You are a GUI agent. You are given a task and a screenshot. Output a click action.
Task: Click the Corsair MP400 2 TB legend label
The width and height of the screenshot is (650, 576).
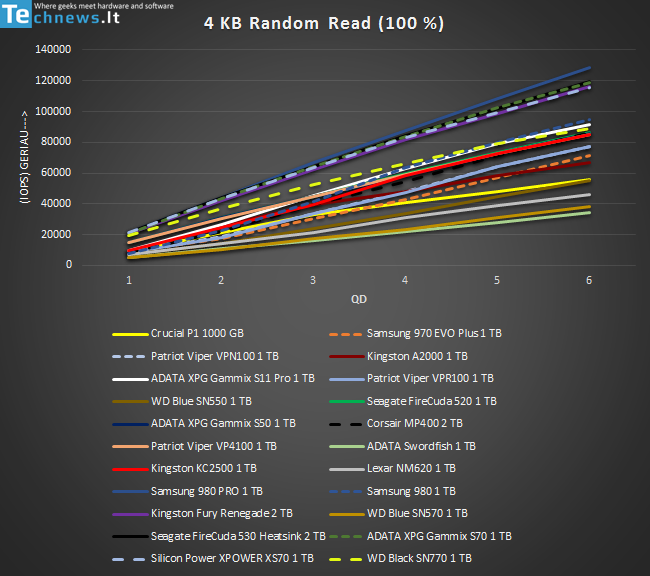[415, 423]
